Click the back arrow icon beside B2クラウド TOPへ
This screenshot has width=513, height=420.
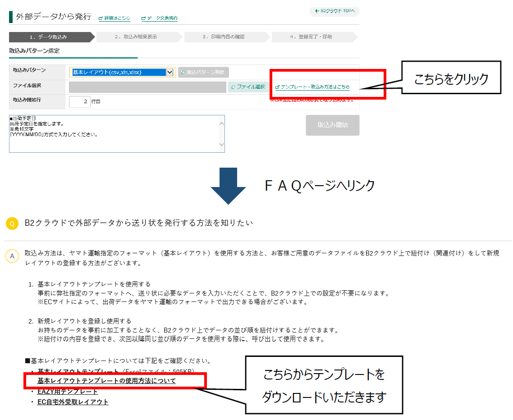coord(317,11)
